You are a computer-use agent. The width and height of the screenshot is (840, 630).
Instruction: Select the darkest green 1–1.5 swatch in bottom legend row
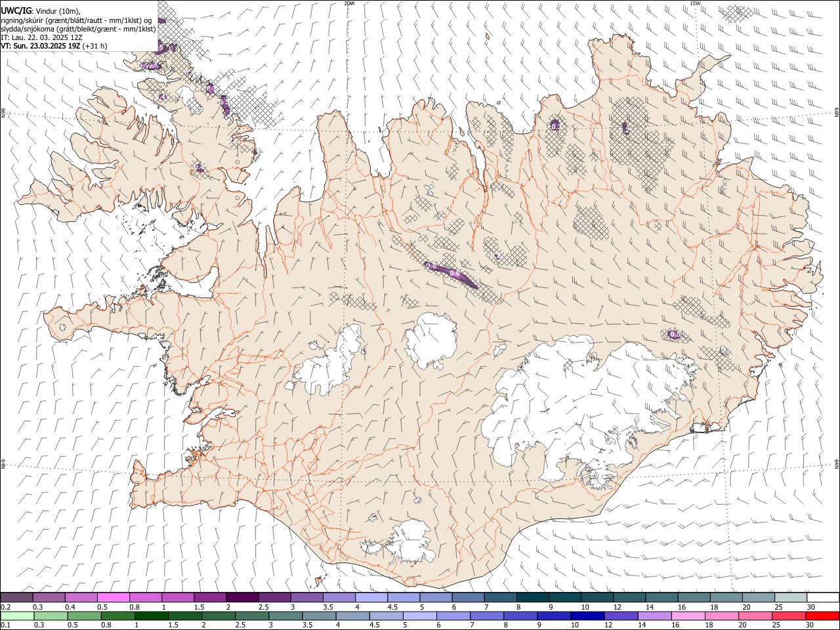coord(152,616)
